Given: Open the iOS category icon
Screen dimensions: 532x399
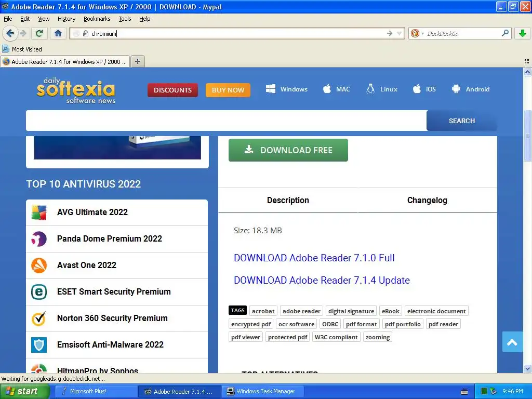Looking at the screenshot, I should [x=417, y=89].
